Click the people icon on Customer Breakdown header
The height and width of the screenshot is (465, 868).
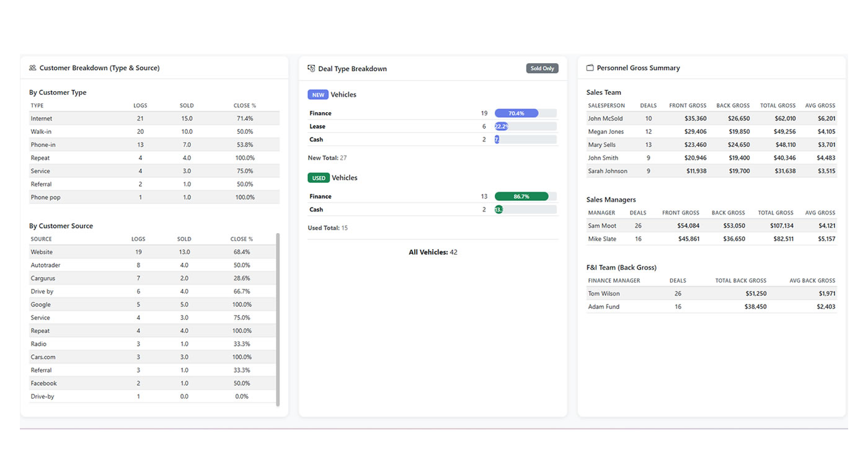coord(31,68)
